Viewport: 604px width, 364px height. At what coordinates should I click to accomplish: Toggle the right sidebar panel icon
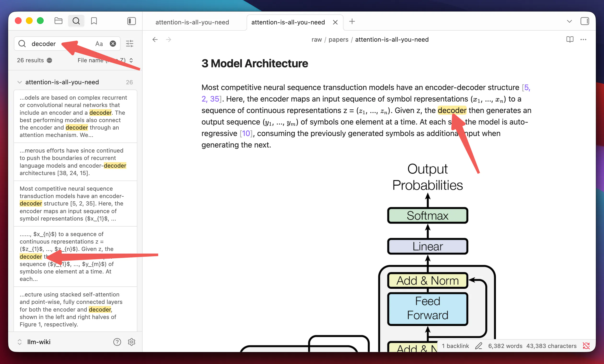point(585,21)
